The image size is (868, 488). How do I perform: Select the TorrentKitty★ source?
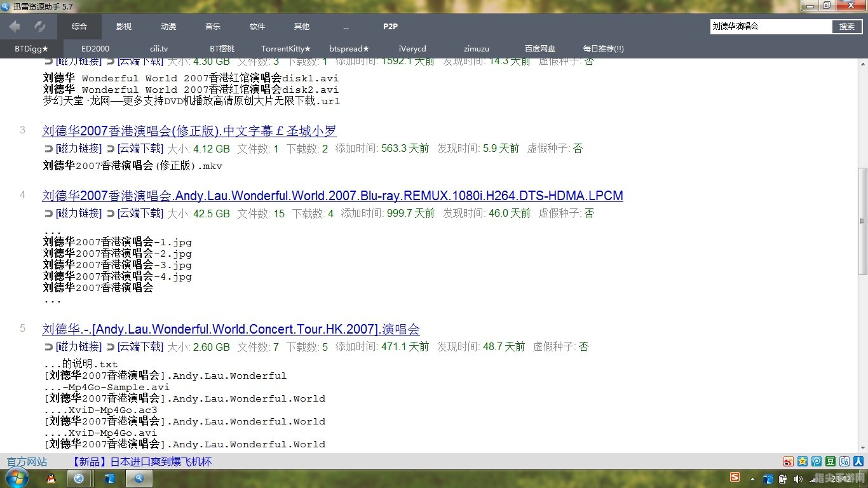pos(286,48)
